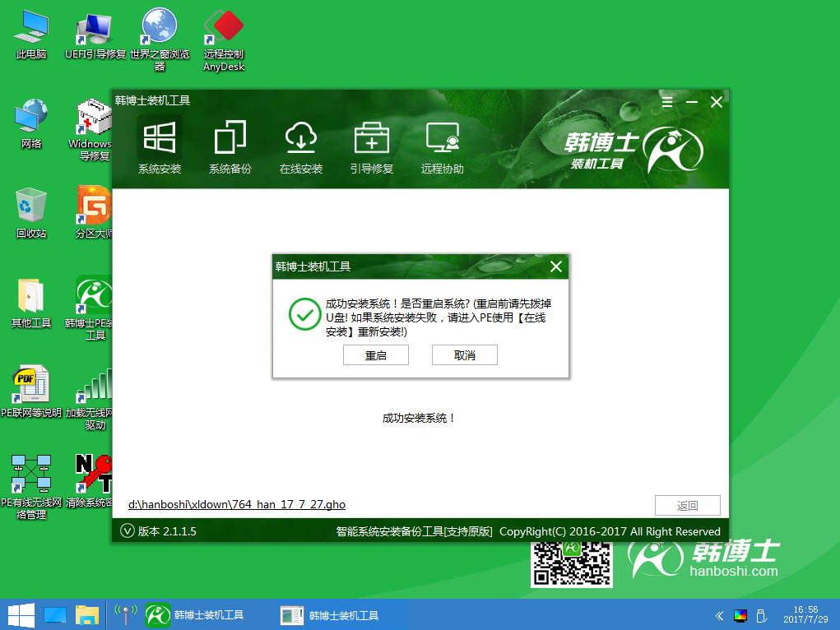840x630 pixels.
Task: Minimize the 韩博士装机工具 main window
Action: (692, 102)
